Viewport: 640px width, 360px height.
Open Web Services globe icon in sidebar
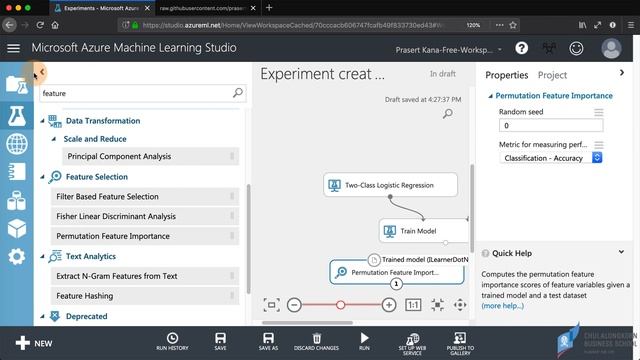17,144
